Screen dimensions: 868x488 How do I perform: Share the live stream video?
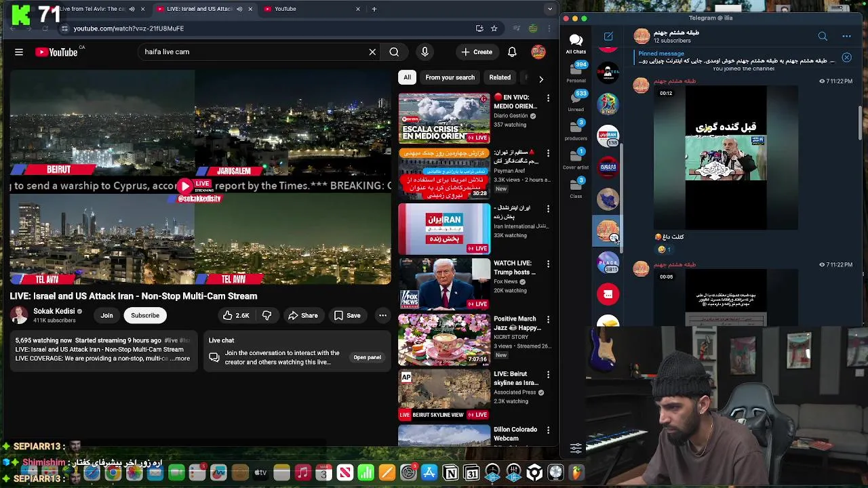[x=302, y=315]
